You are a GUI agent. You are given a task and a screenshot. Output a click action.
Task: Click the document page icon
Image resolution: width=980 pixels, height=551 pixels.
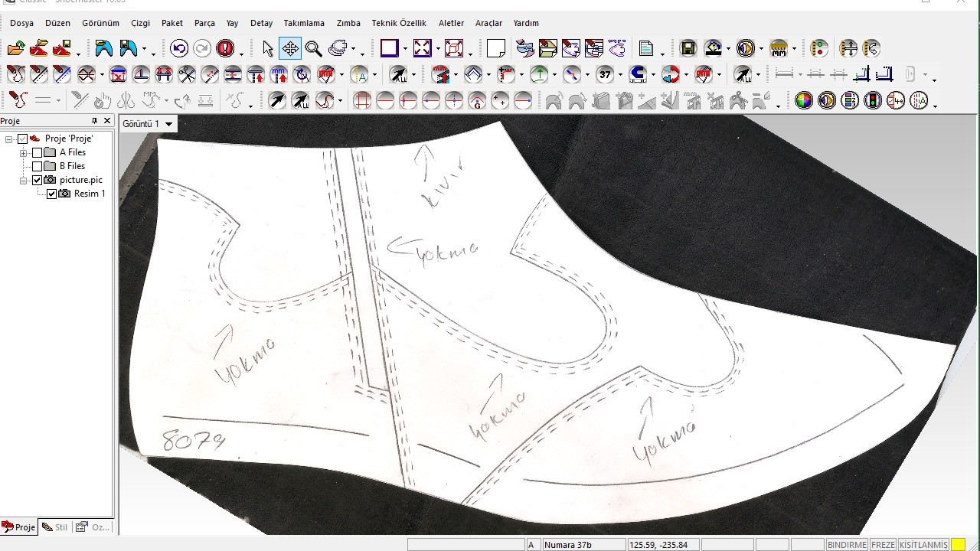click(x=646, y=49)
